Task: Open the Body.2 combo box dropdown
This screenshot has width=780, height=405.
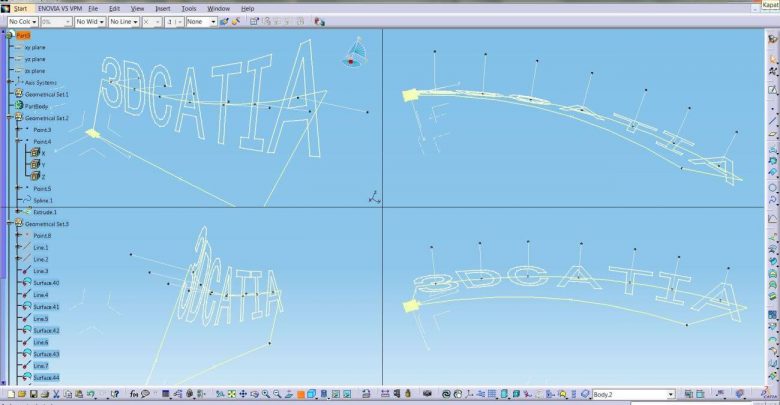Action: pyautogui.click(x=671, y=395)
